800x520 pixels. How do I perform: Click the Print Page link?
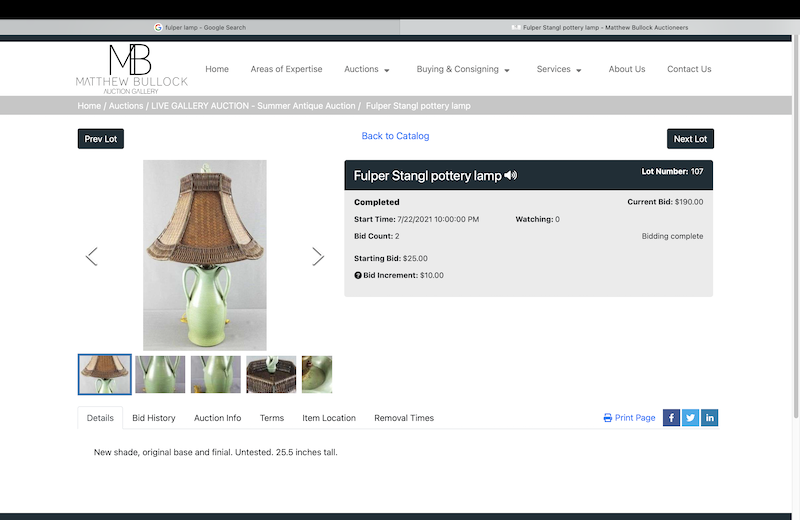coord(629,418)
